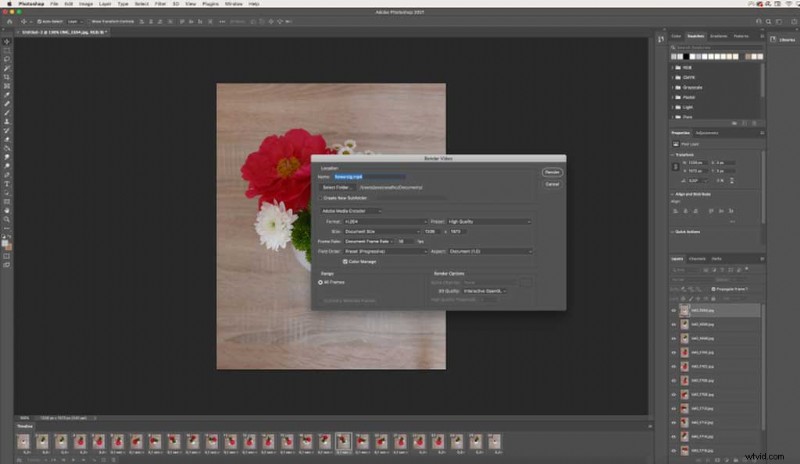Screen dimensions: 800x464
Task: Click the Home icon in options bar
Action: (x=9, y=21)
